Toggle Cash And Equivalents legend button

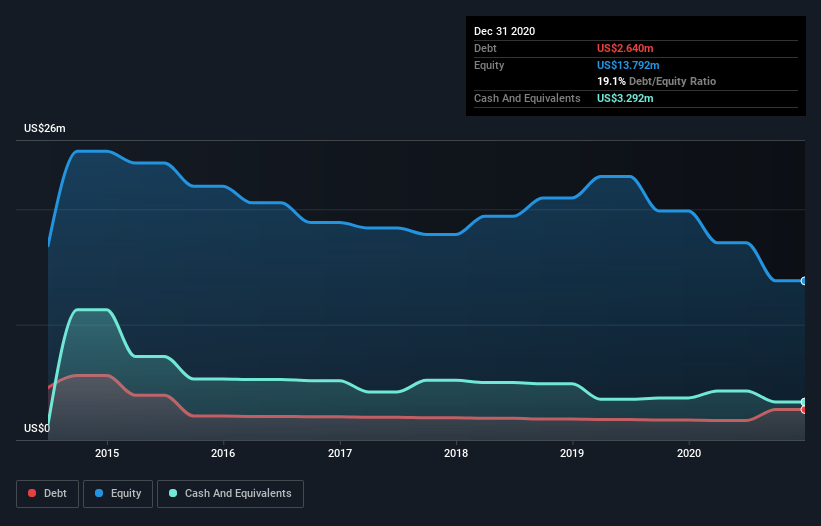tap(230, 494)
